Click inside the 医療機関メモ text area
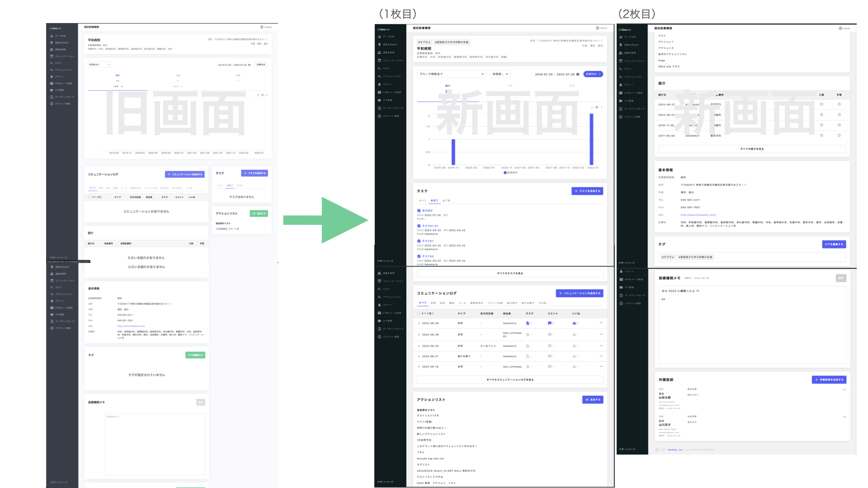The width and height of the screenshot is (868, 488). pos(753,325)
